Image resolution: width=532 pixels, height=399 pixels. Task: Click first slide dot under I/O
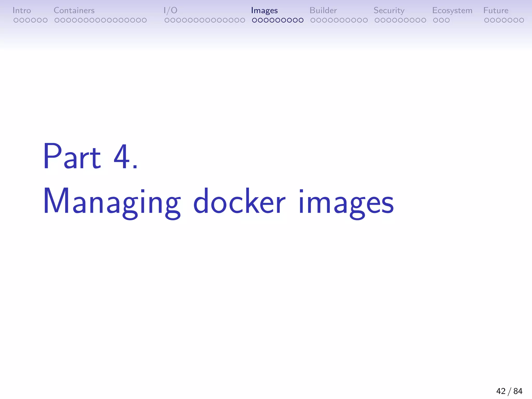point(167,20)
